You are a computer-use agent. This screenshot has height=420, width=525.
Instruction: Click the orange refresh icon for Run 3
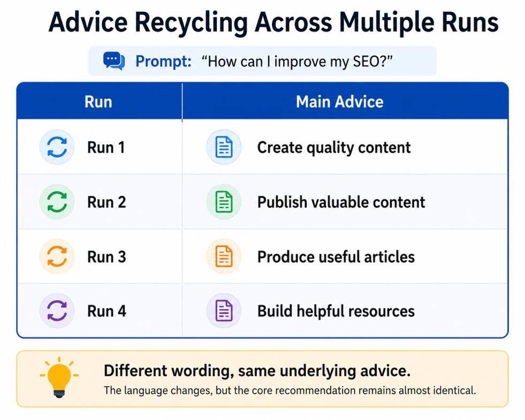[x=57, y=256]
